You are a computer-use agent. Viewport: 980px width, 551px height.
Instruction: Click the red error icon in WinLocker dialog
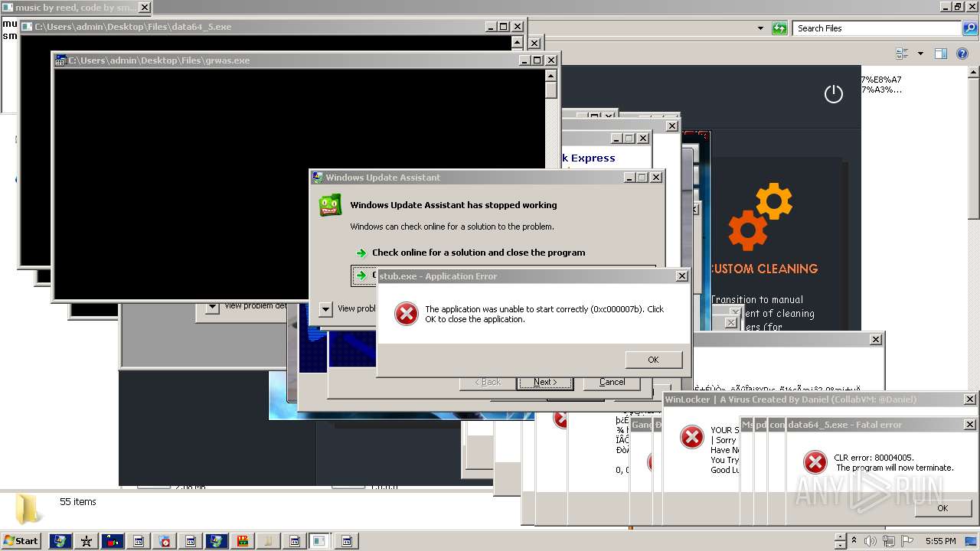coord(692,437)
